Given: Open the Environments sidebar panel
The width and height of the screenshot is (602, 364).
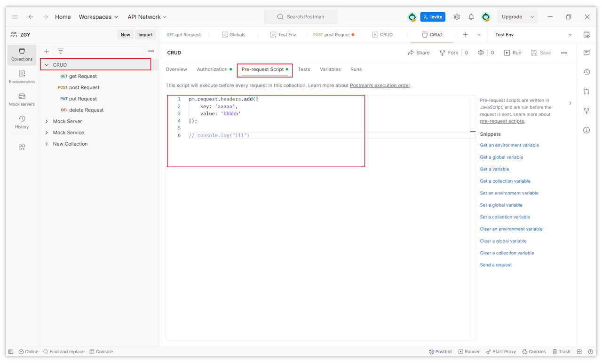Looking at the screenshot, I should [x=22, y=77].
